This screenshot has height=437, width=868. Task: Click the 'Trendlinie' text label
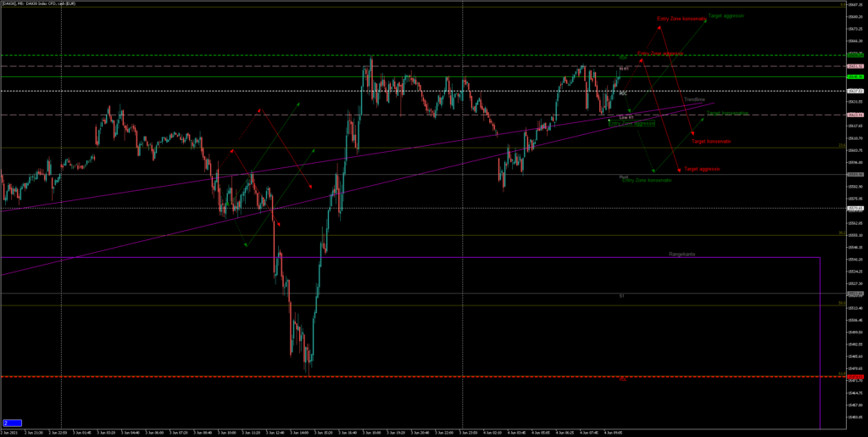click(694, 99)
